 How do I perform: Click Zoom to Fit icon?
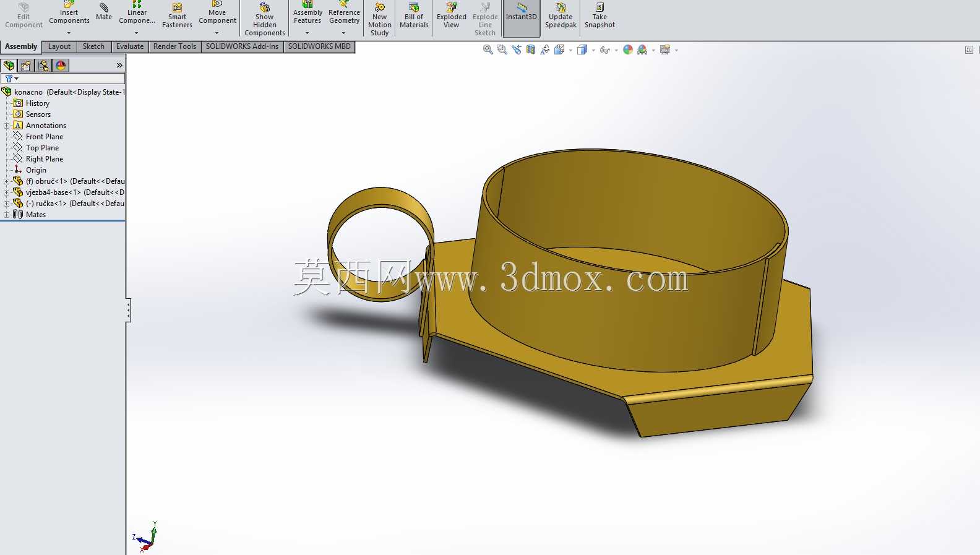[488, 49]
